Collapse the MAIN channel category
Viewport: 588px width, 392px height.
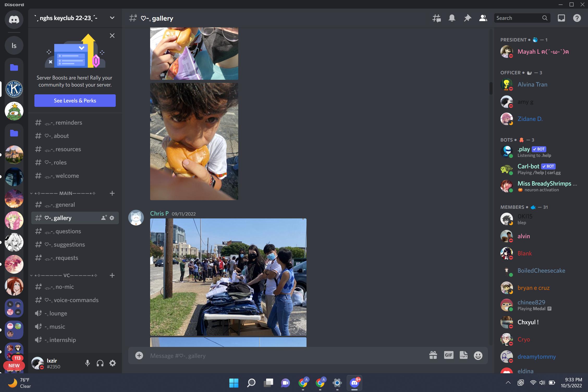65,193
